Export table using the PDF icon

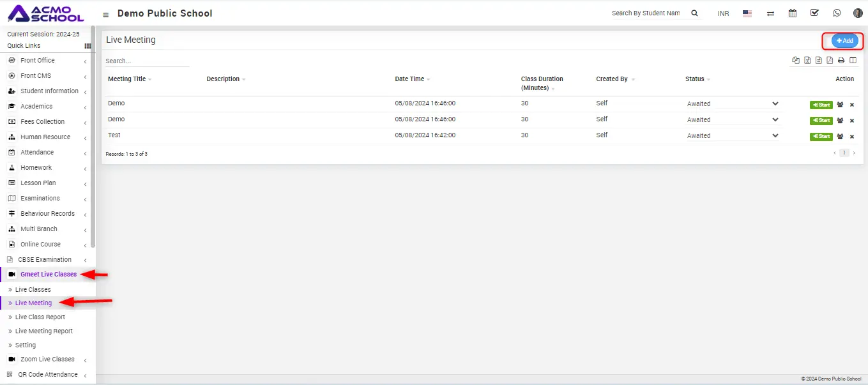(830, 61)
